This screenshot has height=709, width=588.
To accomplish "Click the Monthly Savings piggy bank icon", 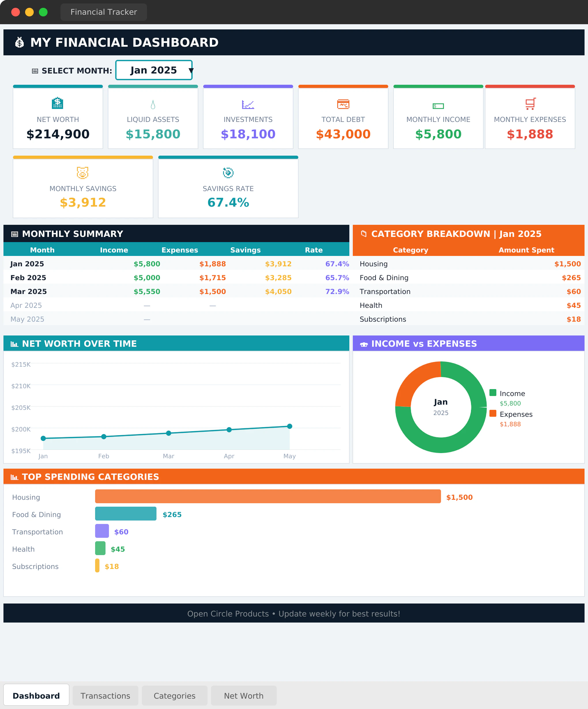I will tap(83, 173).
